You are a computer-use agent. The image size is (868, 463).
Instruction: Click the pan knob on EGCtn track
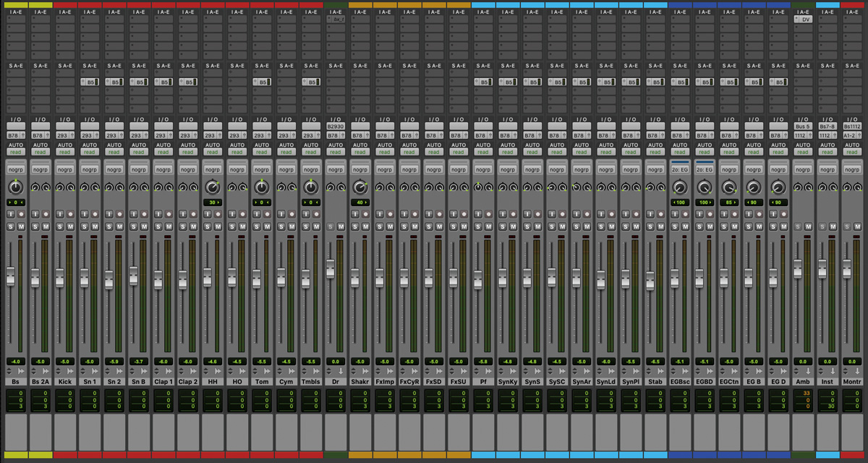point(728,187)
